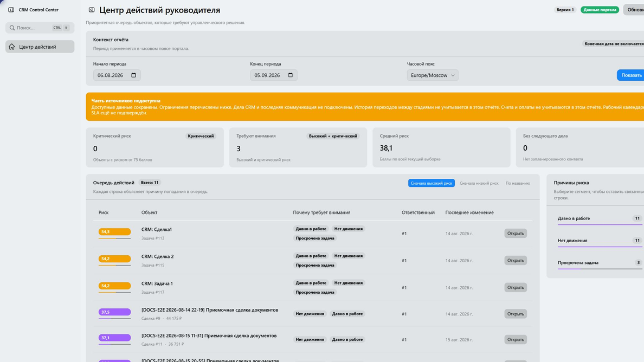Click DOCS-E2E 2026-08-15 11-31 deal title
644x362 pixels.
(209, 336)
